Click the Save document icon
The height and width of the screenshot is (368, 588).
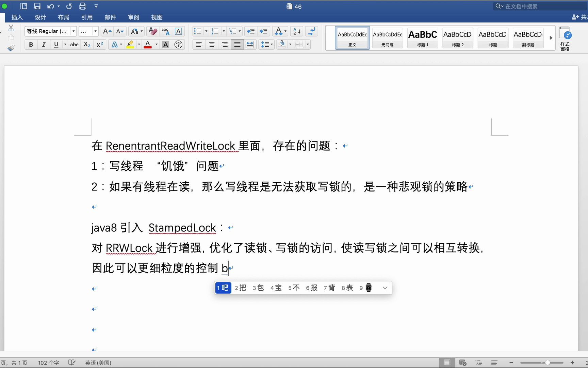37,6
